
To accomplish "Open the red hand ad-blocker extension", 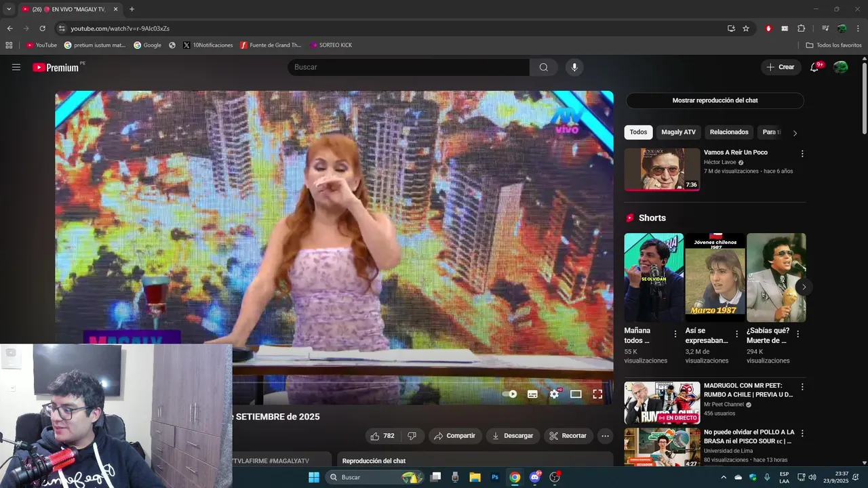I will click(x=768, y=28).
